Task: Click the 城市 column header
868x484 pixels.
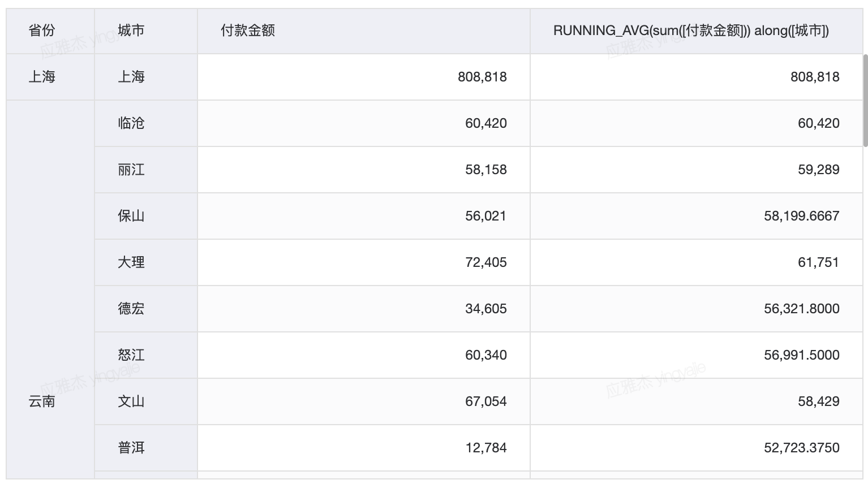Action: click(x=146, y=31)
